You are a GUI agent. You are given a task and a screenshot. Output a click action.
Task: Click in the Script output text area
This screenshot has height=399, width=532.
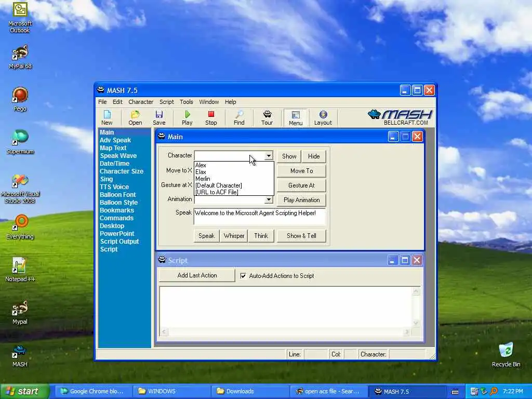tap(286, 307)
